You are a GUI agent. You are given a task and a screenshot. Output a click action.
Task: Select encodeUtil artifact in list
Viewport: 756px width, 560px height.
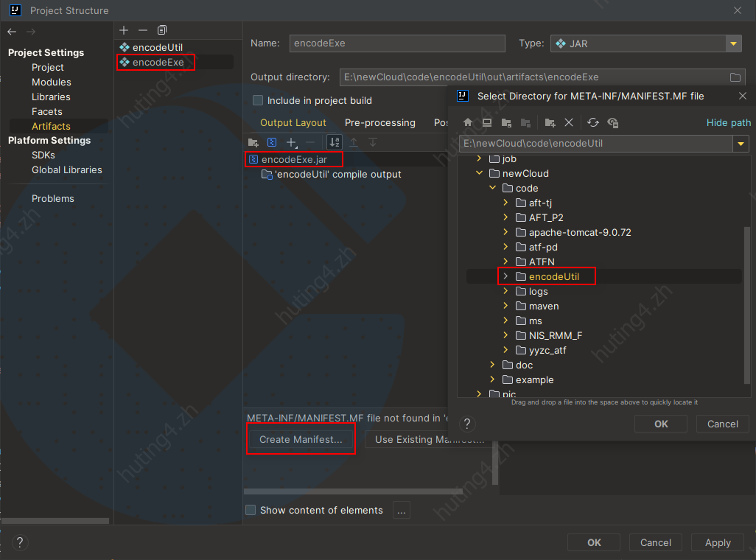coord(158,47)
